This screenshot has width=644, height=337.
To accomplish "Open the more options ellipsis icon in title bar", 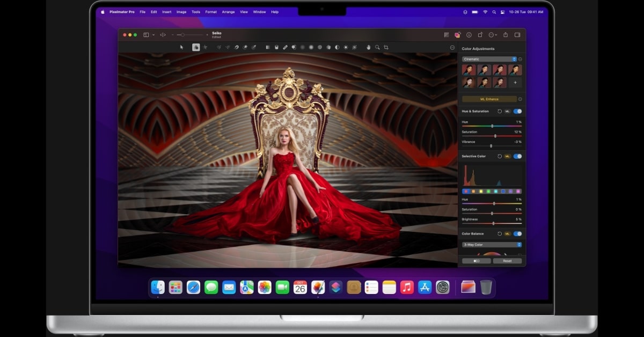I will pyautogui.click(x=492, y=35).
